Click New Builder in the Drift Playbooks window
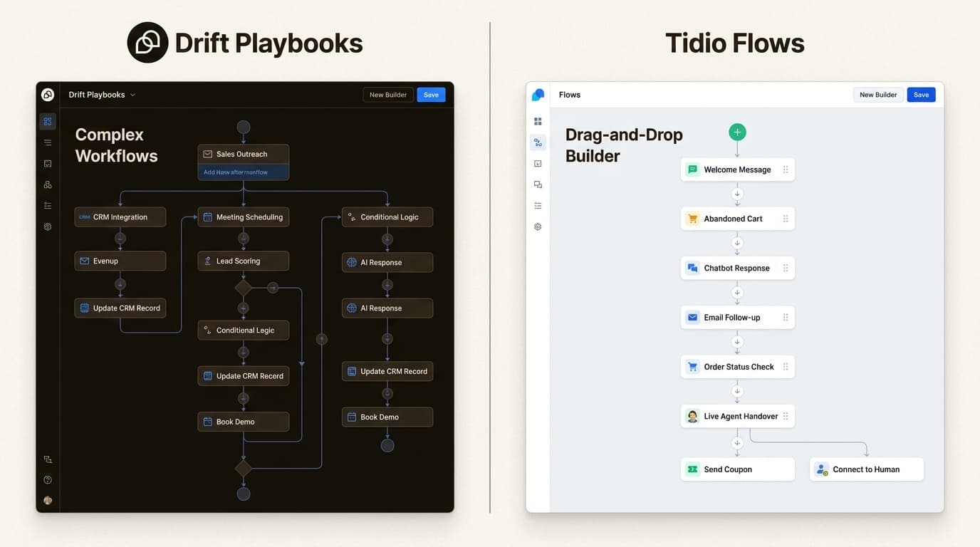The height and width of the screenshot is (547, 980). pos(388,95)
